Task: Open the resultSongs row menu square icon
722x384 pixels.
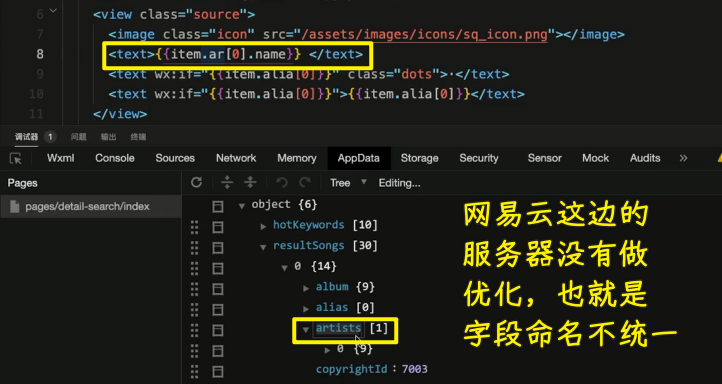Action: [x=217, y=248]
